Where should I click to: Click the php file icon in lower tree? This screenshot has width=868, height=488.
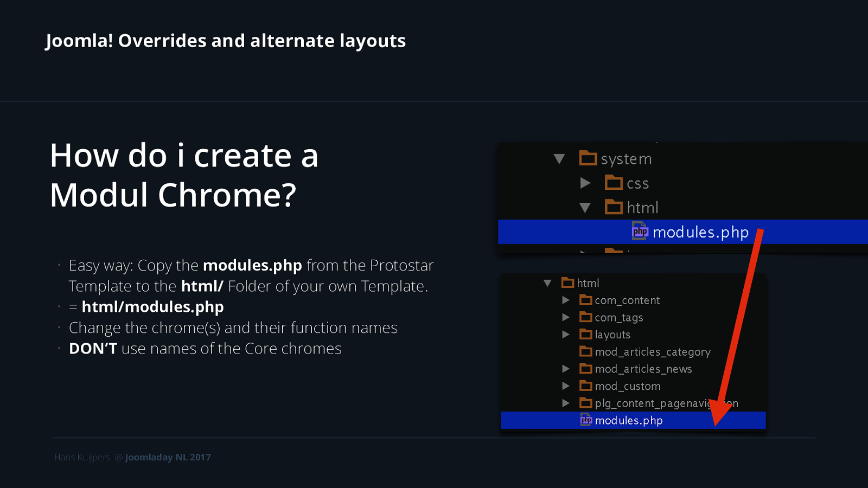586,420
